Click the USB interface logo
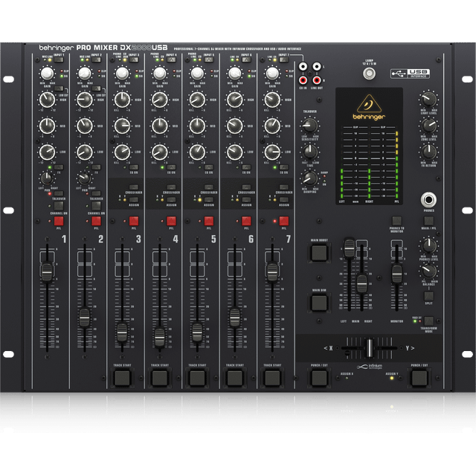 [410, 74]
